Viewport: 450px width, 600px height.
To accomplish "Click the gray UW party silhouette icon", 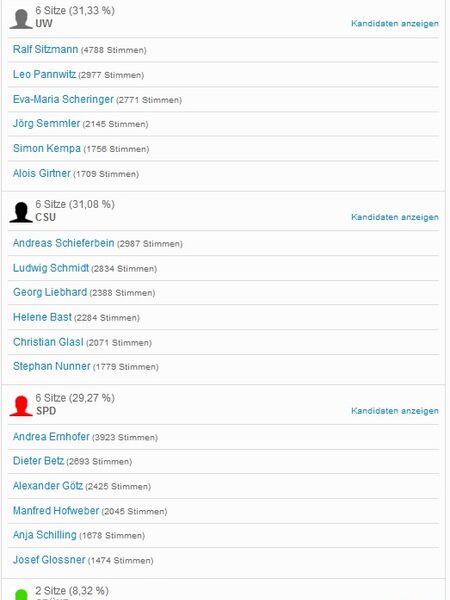I will coord(21,19).
